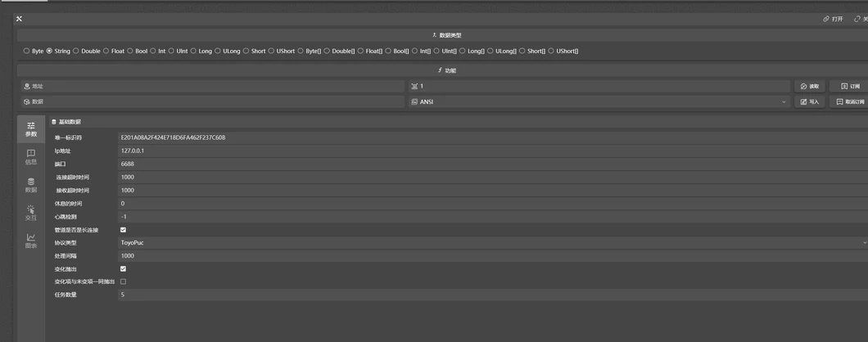Screen dimensions: 868x342
Task: Click the 地址 address input field
Action: pyautogui.click(x=213, y=87)
